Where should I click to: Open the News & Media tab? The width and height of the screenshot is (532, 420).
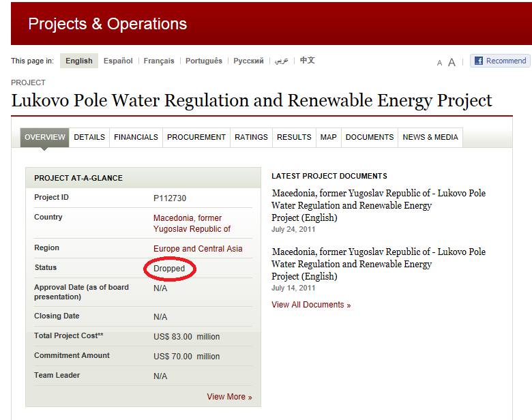tap(430, 137)
